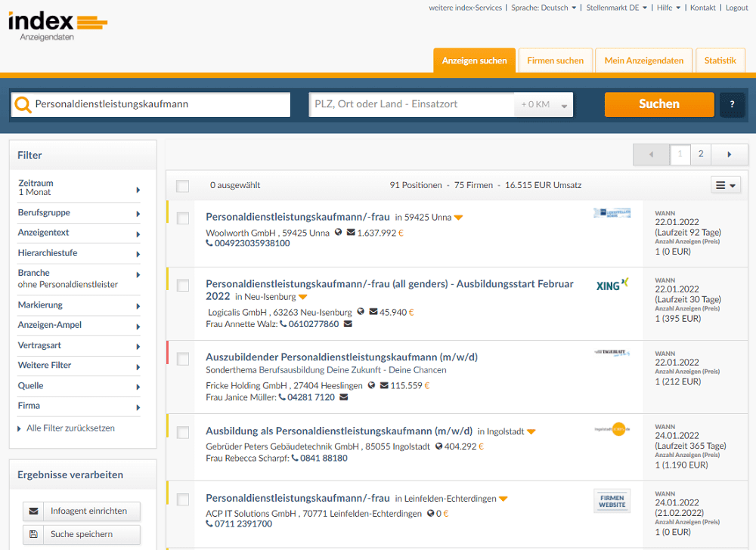Switch to the Firmen suchen tab

[556, 60]
